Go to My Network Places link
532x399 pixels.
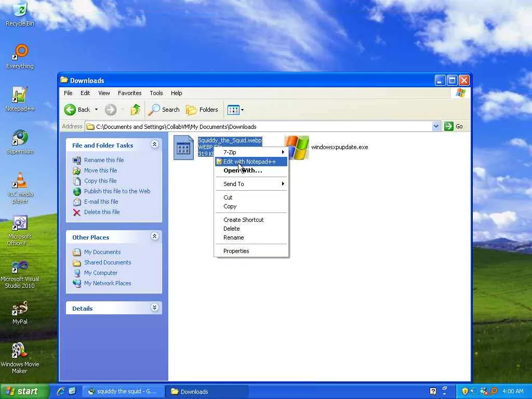[x=108, y=283]
